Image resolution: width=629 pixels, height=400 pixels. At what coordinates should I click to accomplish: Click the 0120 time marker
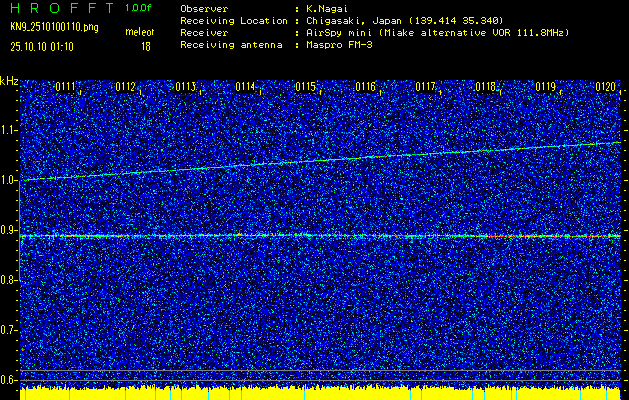(606, 87)
